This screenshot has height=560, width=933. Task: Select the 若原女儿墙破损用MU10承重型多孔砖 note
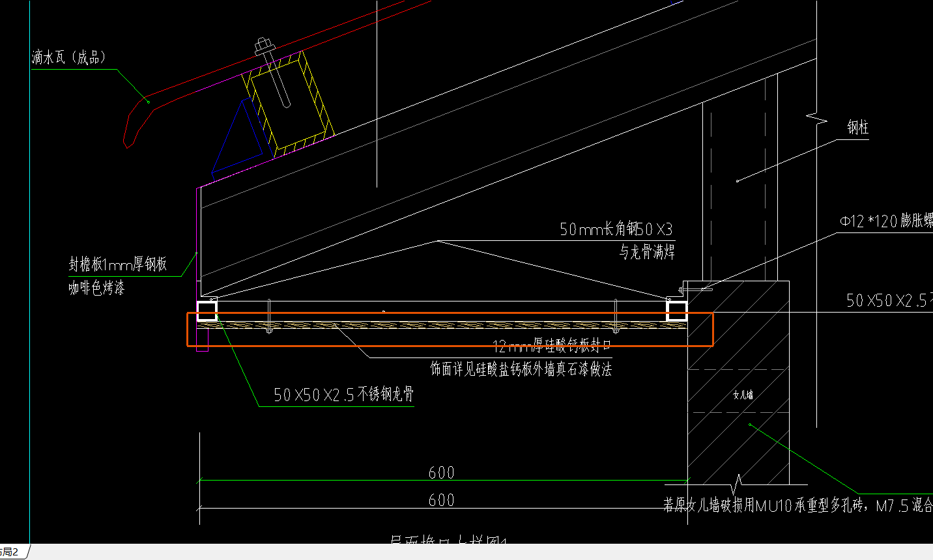click(x=797, y=505)
